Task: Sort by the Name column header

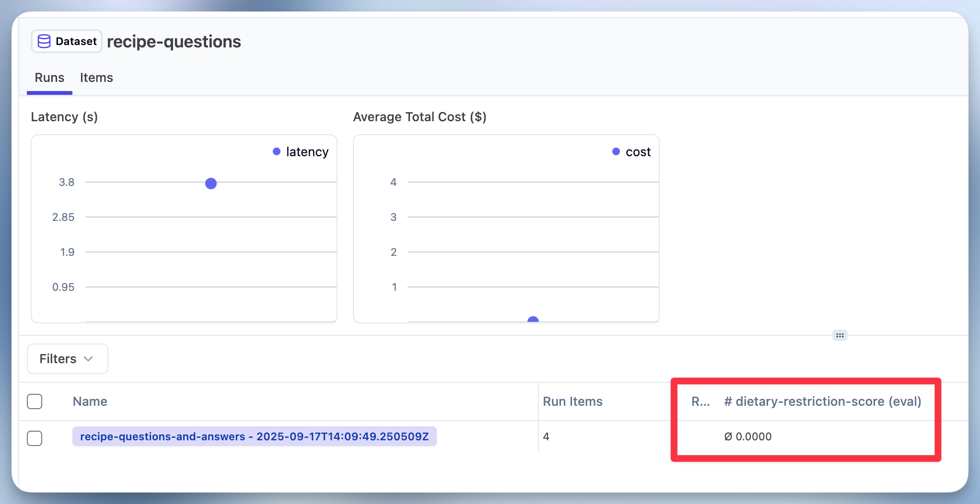Action: [x=90, y=401]
